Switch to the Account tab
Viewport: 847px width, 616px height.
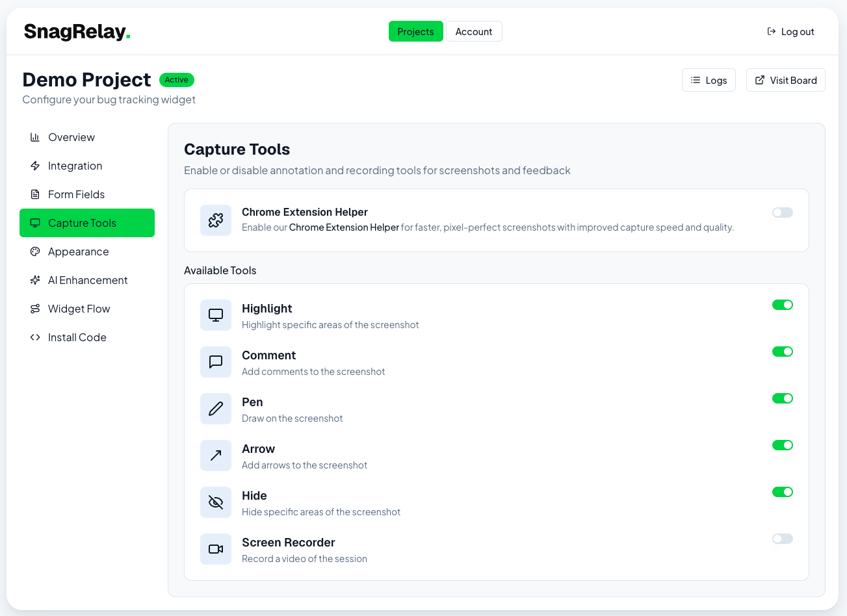(474, 31)
